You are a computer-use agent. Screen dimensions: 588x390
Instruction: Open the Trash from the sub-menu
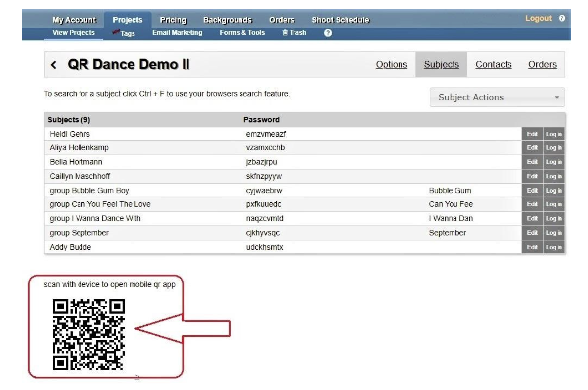pos(294,33)
